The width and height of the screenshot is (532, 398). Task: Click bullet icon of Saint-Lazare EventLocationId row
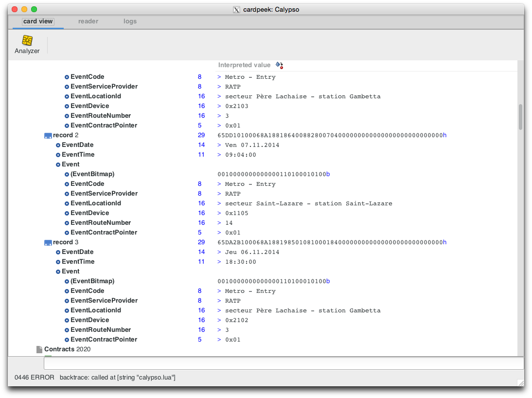pyautogui.click(x=67, y=203)
